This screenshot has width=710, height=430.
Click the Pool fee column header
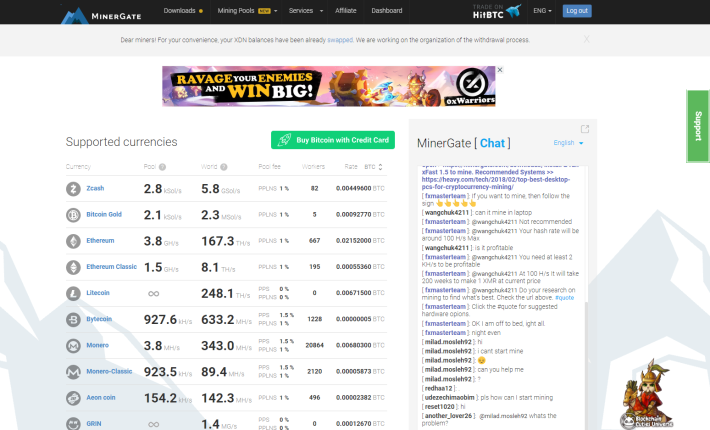[269, 167]
